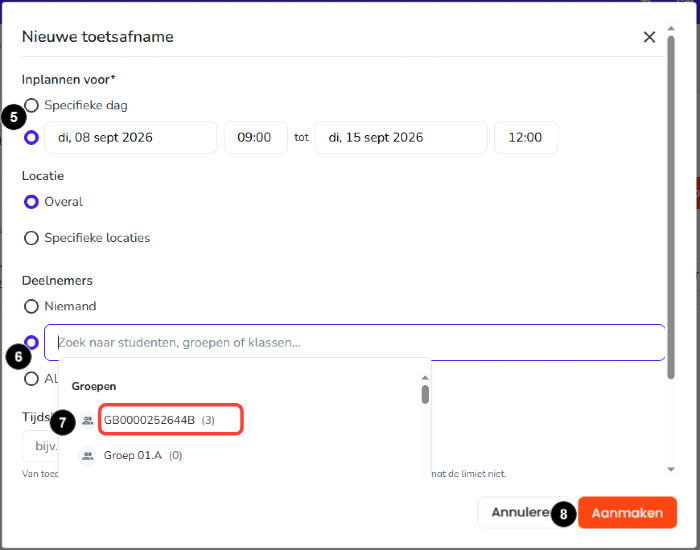Screen dimensions: 700x550
Task: Click the step 5 number badge
Action: click(13, 117)
